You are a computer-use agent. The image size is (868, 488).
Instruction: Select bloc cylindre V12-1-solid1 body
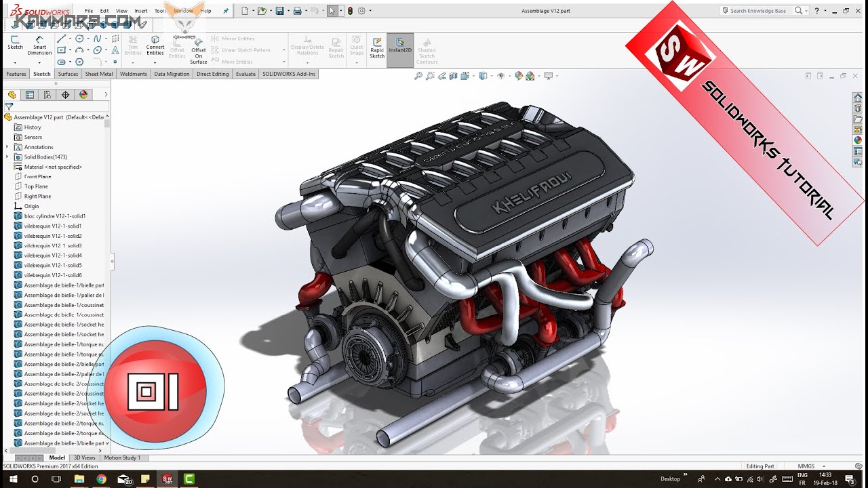54,216
